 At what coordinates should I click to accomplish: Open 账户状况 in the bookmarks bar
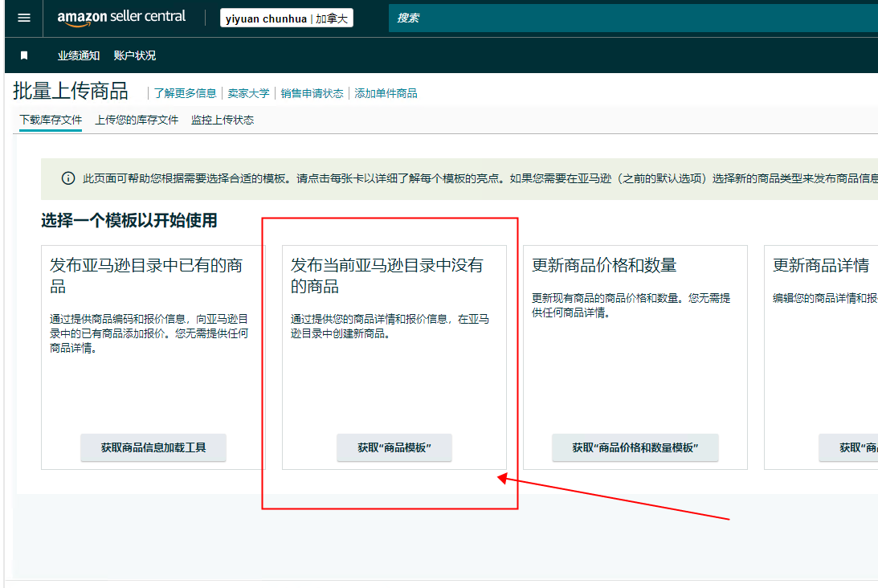coord(135,55)
